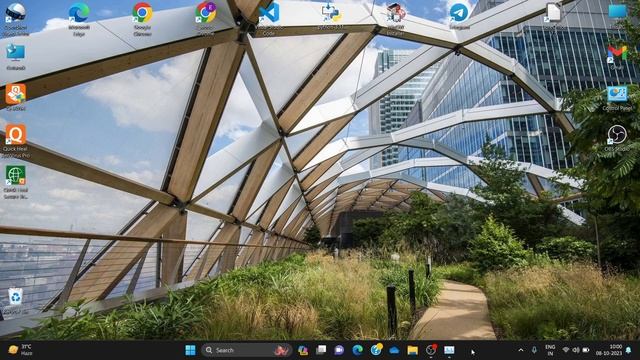Open Task View in the taskbar
This screenshot has width=640, height=360.
321,350
